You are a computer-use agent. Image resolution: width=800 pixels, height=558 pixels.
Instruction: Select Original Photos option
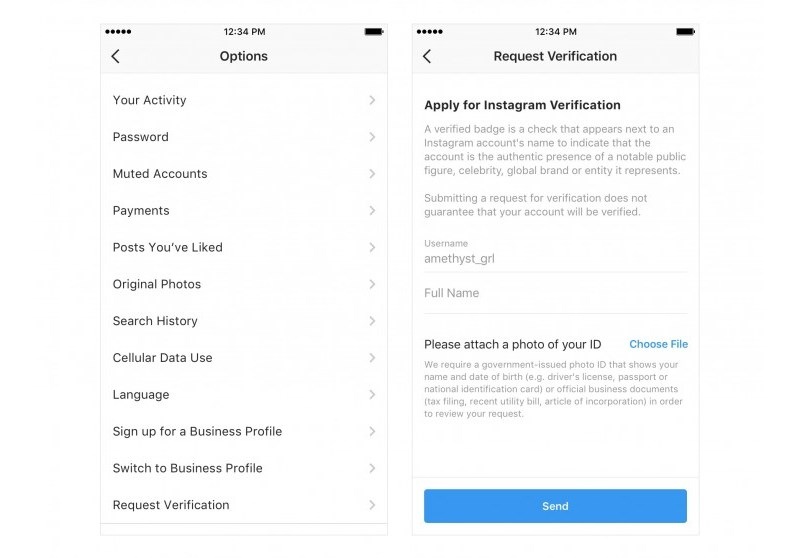(157, 285)
